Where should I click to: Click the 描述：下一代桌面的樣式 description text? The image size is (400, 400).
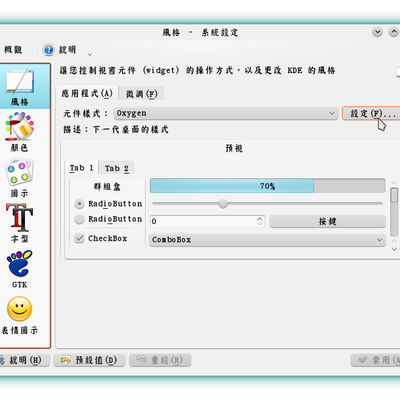(x=116, y=129)
